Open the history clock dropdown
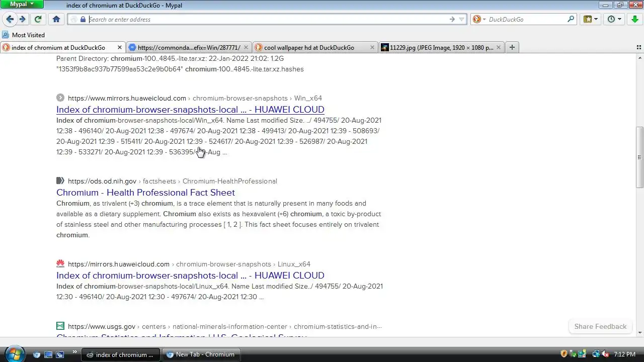The height and width of the screenshot is (362, 644). point(614,19)
